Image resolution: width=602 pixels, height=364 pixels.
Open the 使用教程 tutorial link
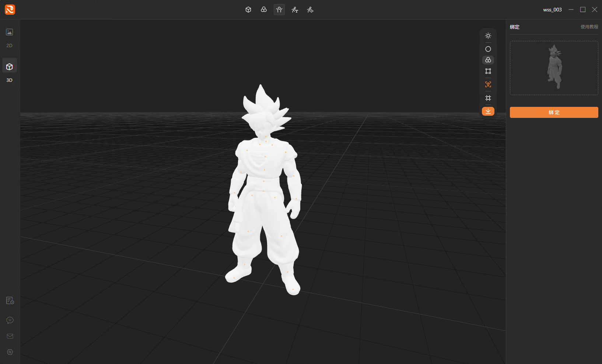pyautogui.click(x=589, y=27)
